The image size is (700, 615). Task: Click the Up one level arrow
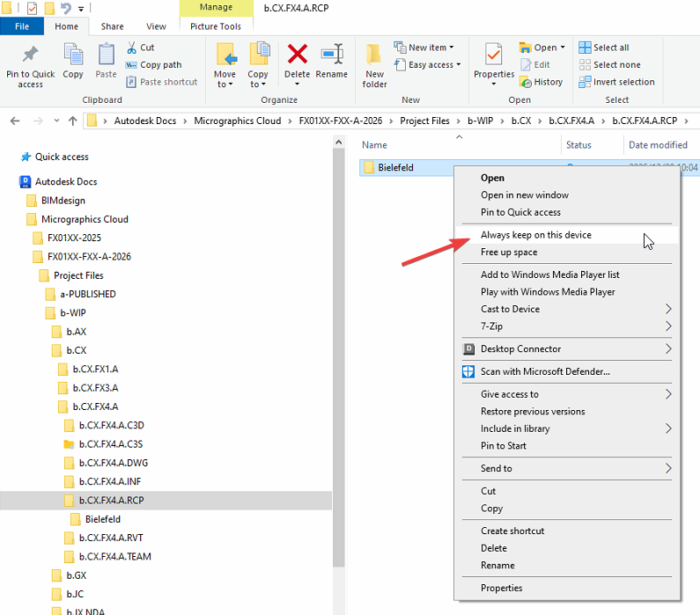(73, 121)
